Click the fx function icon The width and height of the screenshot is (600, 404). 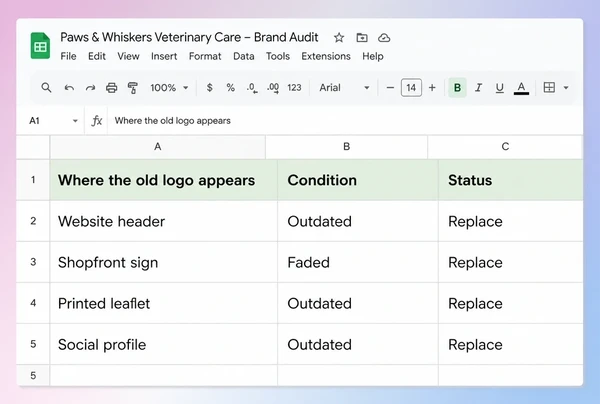[96, 121]
